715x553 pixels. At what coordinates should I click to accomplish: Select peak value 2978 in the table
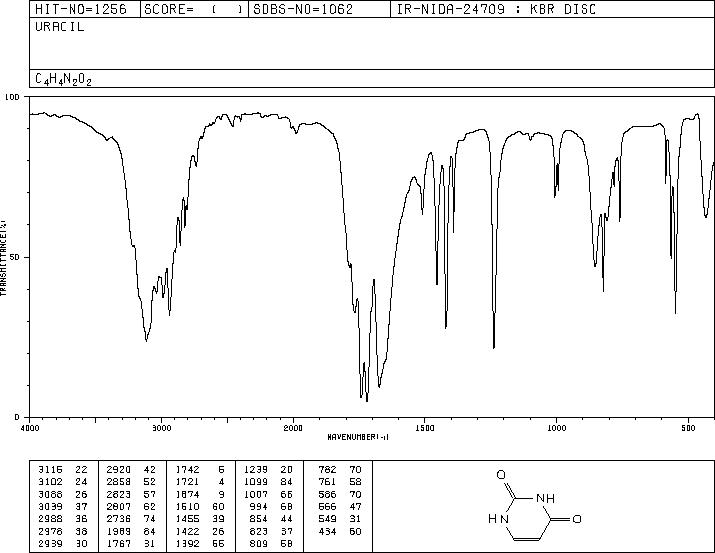(50, 532)
